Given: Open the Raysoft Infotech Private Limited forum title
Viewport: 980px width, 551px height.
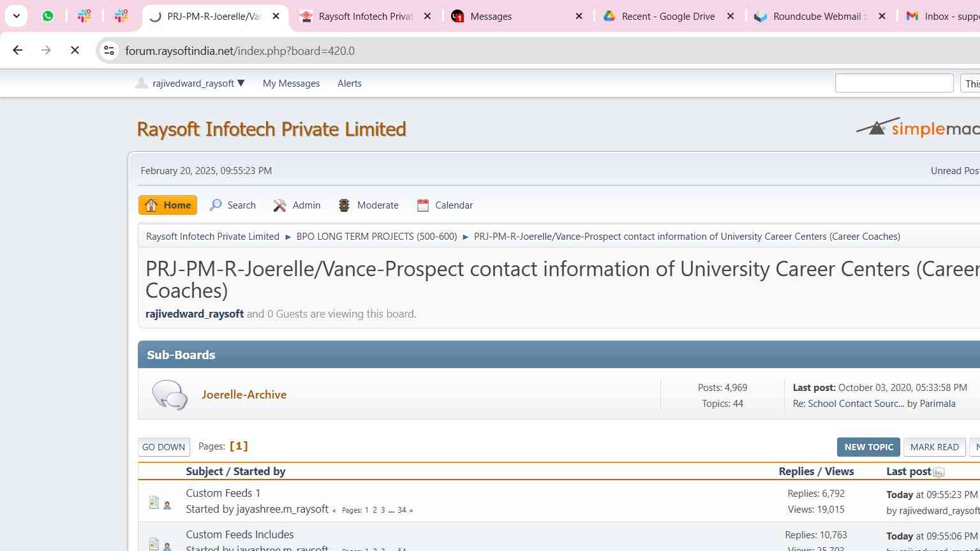Looking at the screenshot, I should pyautogui.click(x=271, y=129).
